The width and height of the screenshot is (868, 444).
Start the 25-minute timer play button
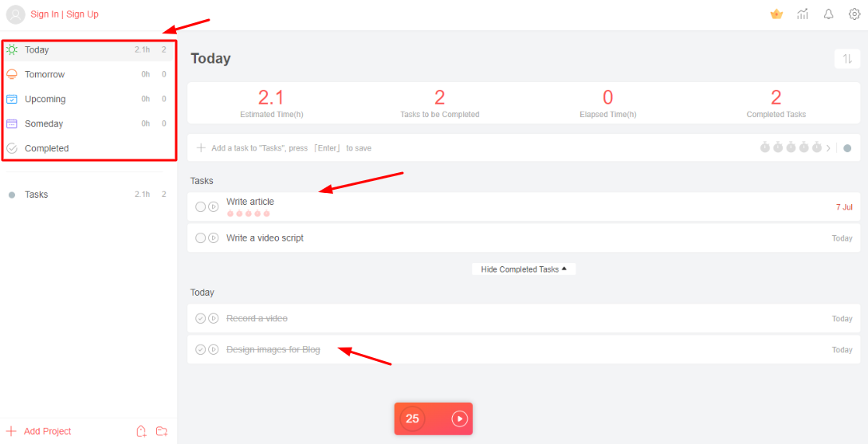coord(459,418)
